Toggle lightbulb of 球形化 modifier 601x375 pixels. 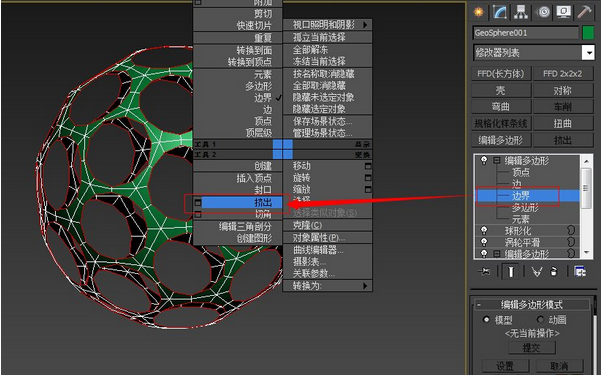point(484,230)
